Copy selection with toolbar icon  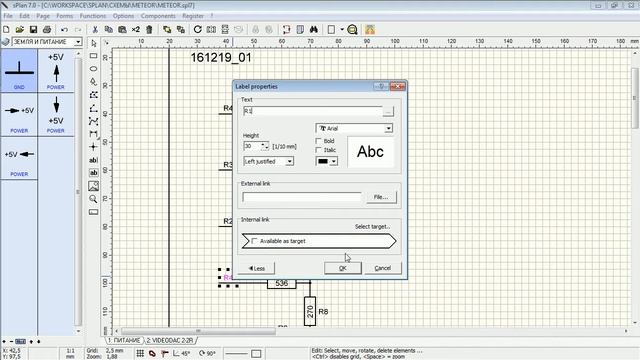pyautogui.click(x=109, y=29)
